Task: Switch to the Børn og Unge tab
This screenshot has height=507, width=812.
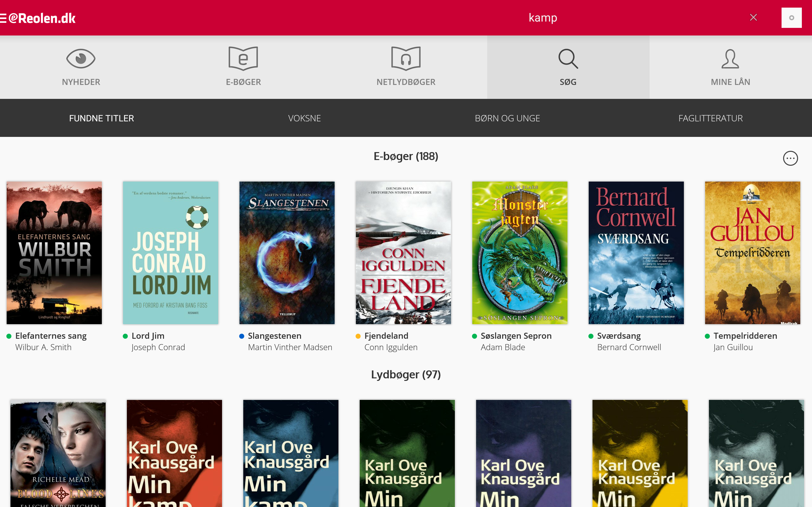Action: coord(507,118)
